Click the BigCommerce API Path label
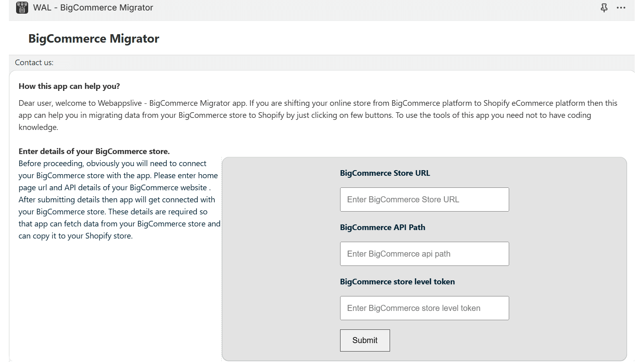Image resolution: width=644 pixels, height=362 pixels. point(382,227)
